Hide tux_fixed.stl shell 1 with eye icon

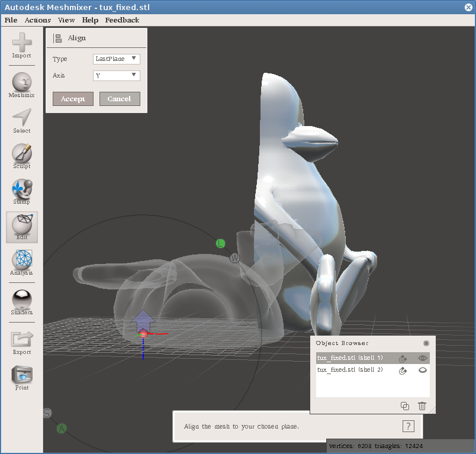(423, 358)
